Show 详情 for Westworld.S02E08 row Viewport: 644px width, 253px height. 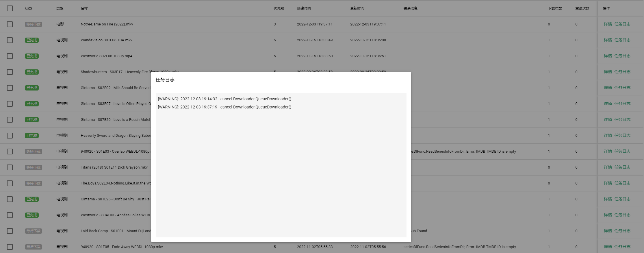608,56
